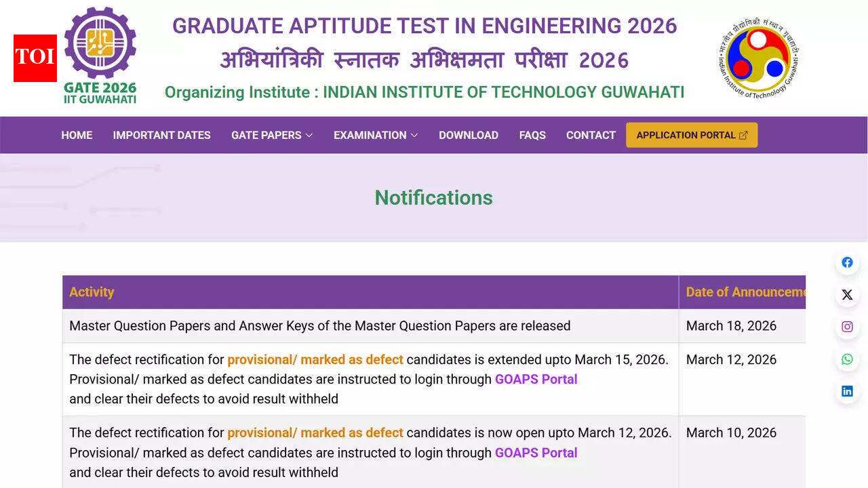Click the X (Twitter) share icon
Screen dimensions: 868x488
[847, 294]
